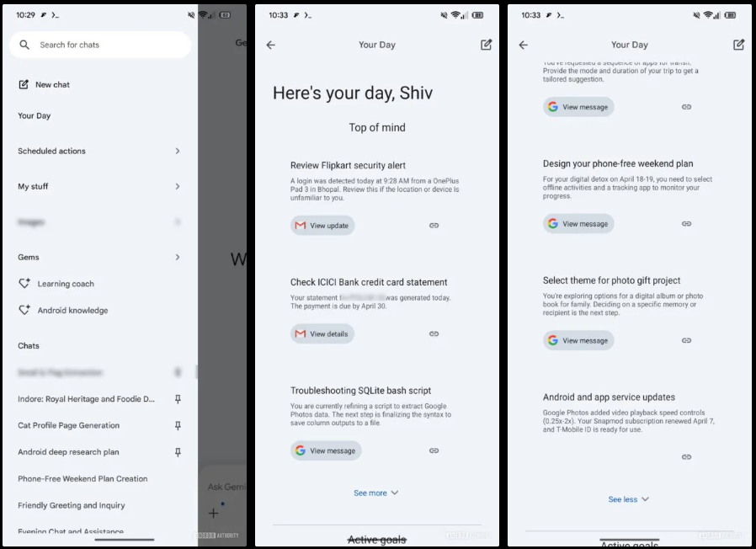The image size is (756, 549).
Task: Go back from the "Here's your day, Shiv" screen
Action: (270, 45)
